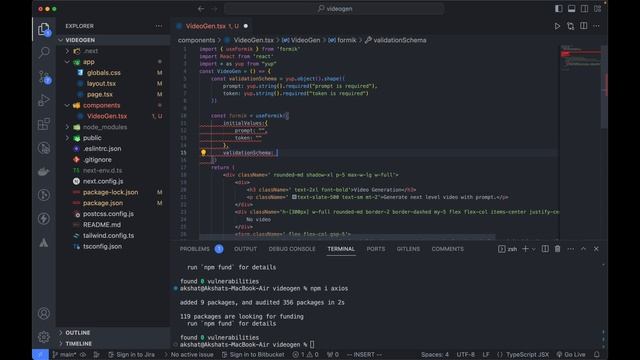Split the terminal panel
This screenshot has width=640, height=360.
pyautogui.click(x=545, y=249)
